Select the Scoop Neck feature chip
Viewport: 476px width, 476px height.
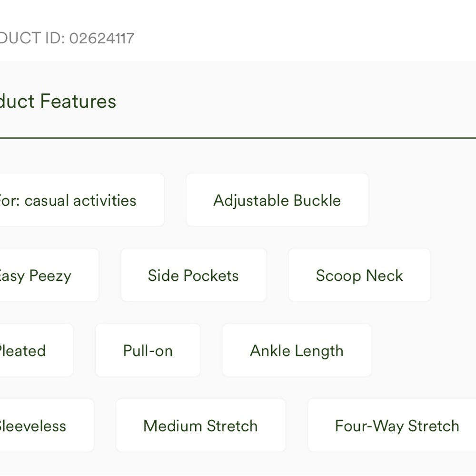(x=359, y=276)
